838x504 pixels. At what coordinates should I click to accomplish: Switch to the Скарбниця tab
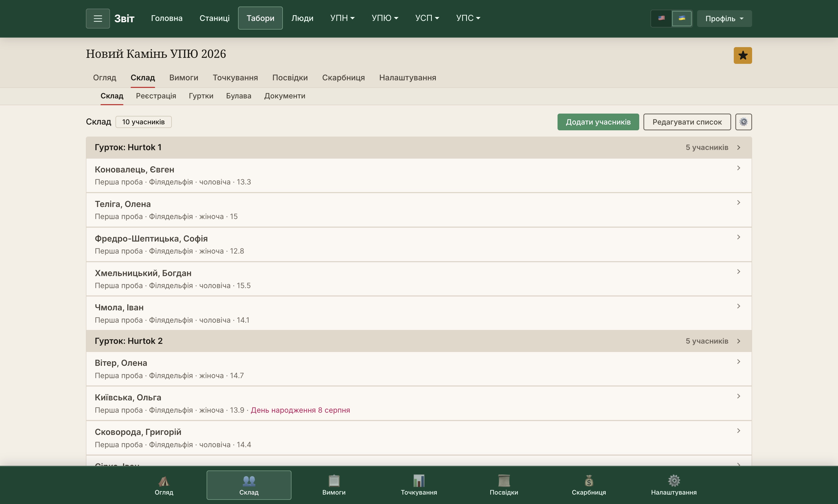343,77
